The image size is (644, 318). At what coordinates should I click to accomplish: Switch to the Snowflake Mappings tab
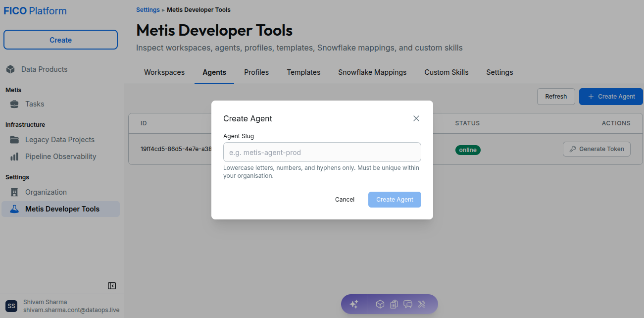(x=372, y=72)
